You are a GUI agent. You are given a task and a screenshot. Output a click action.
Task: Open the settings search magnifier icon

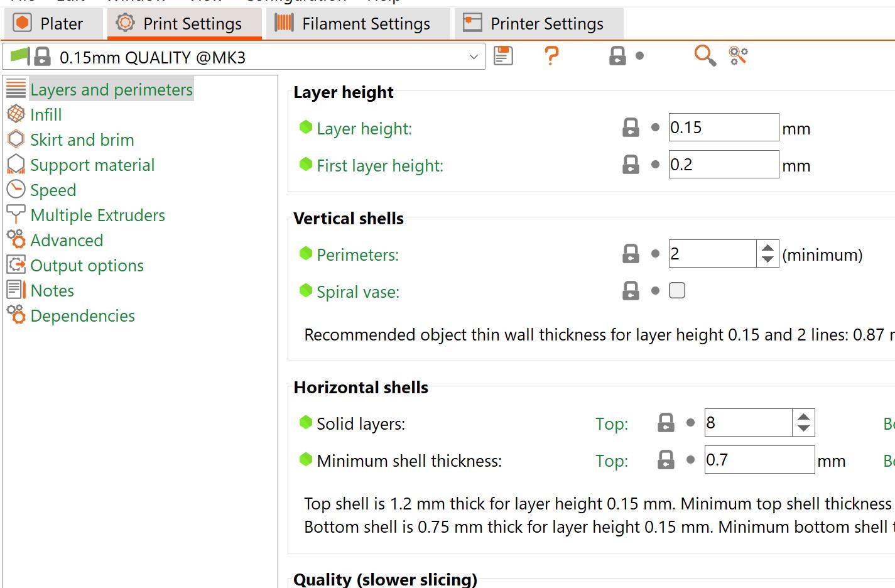[704, 56]
